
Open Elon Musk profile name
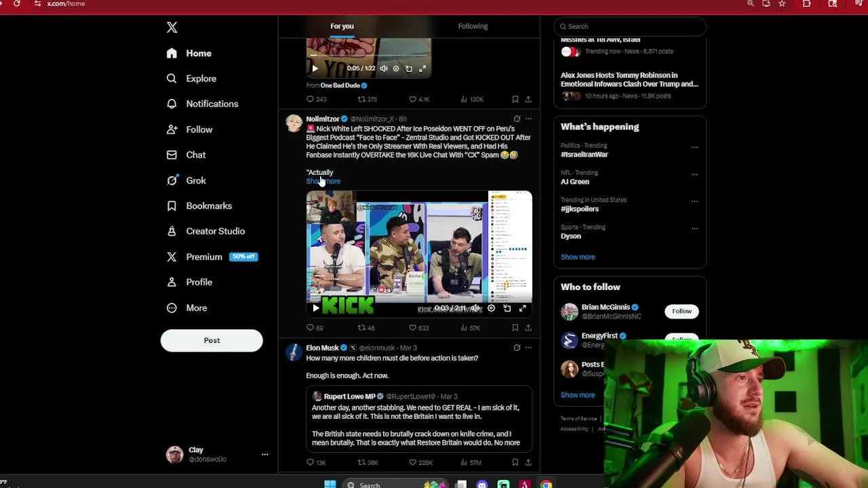[x=322, y=348]
